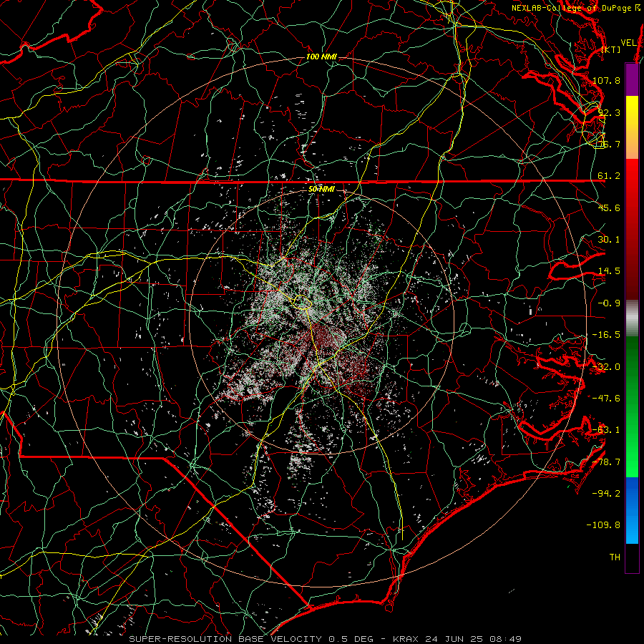Select the -16.5 velocity scale value
644x644 pixels.
click(606, 335)
